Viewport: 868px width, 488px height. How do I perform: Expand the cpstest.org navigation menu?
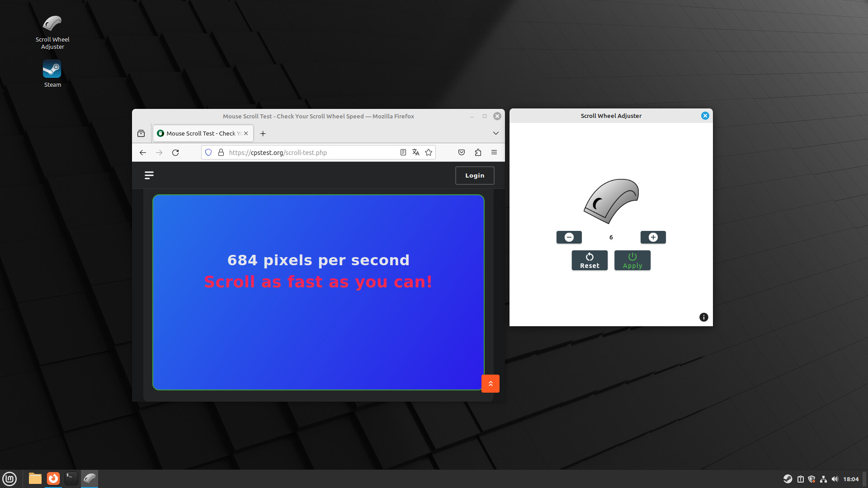[149, 175]
